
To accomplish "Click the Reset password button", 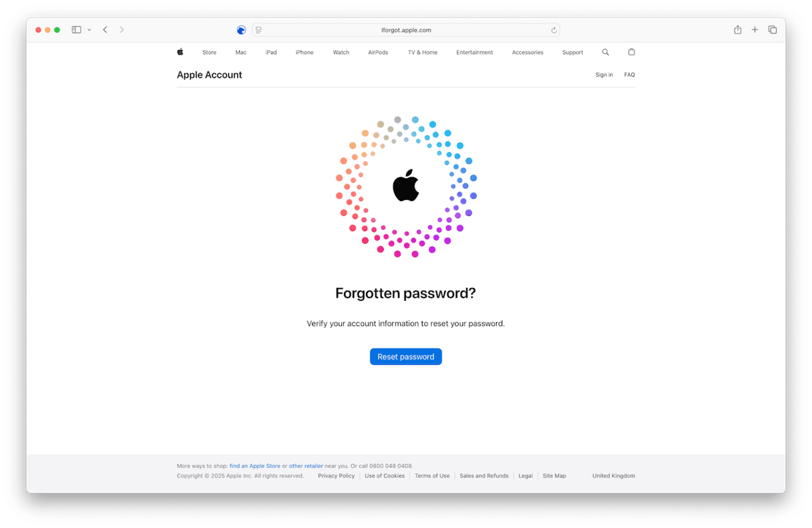I will [x=406, y=357].
